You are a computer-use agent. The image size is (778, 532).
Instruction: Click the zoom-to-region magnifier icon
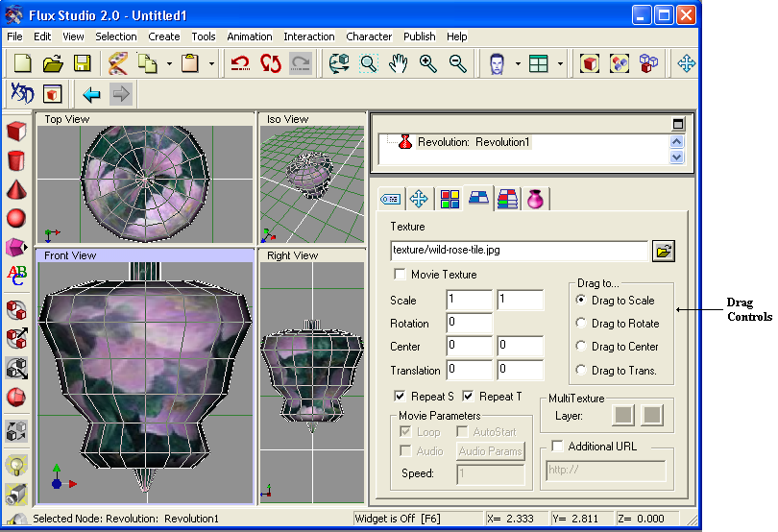click(368, 63)
